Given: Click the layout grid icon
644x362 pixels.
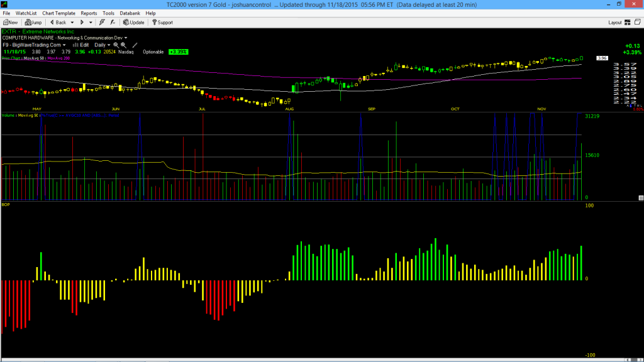Looking at the screenshot, I should tap(628, 23).
